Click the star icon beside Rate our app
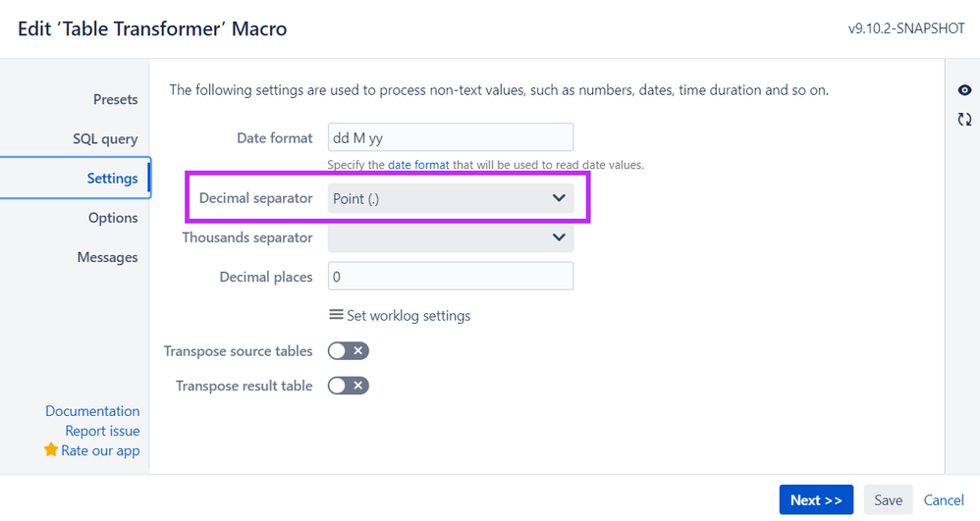The width and height of the screenshot is (980, 521). click(51, 450)
